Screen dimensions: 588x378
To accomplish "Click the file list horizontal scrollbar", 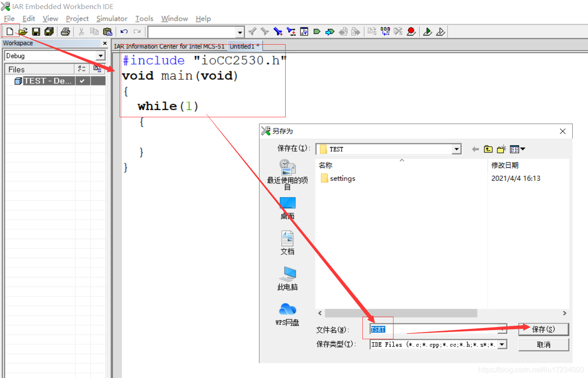I will click(x=401, y=313).
